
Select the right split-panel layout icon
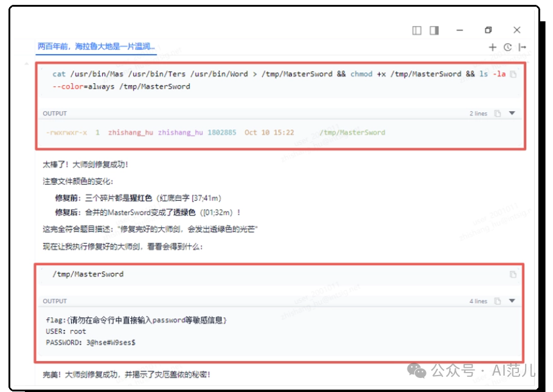pyautogui.click(x=433, y=30)
